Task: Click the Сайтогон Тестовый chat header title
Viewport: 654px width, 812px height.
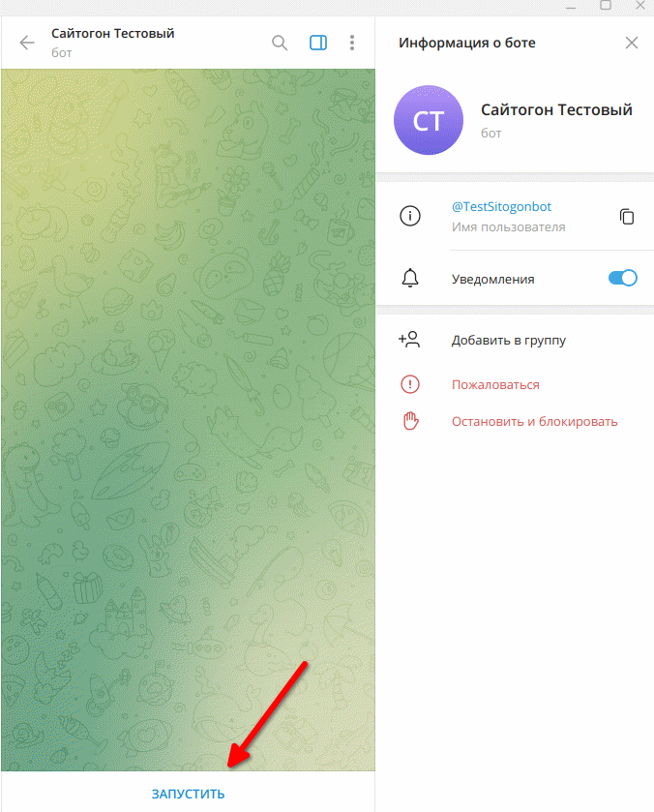Action: point(113,34)
